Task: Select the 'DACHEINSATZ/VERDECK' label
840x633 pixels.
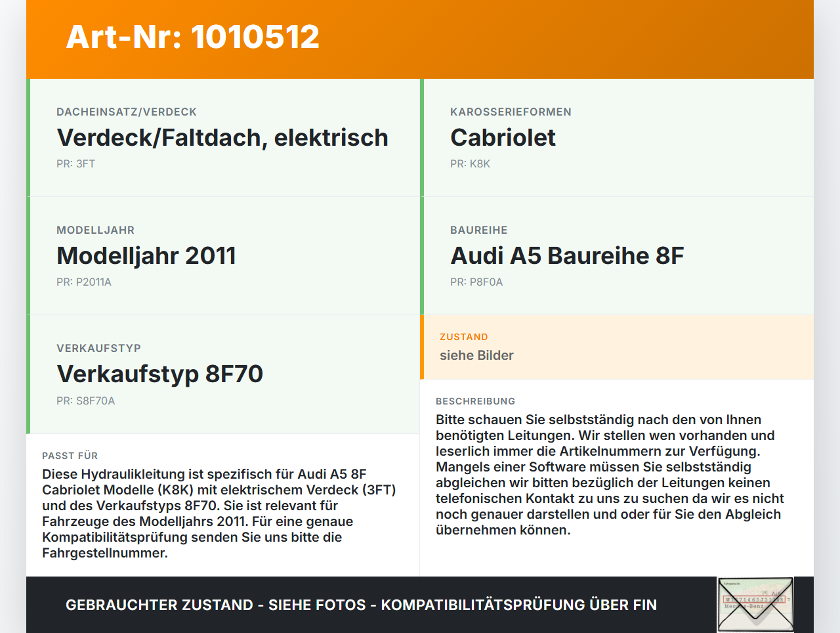Action: pos(127,112)
